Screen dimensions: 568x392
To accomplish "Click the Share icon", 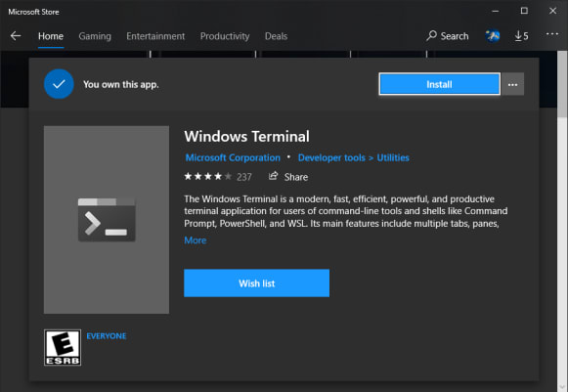I will [x=273, y=176].
